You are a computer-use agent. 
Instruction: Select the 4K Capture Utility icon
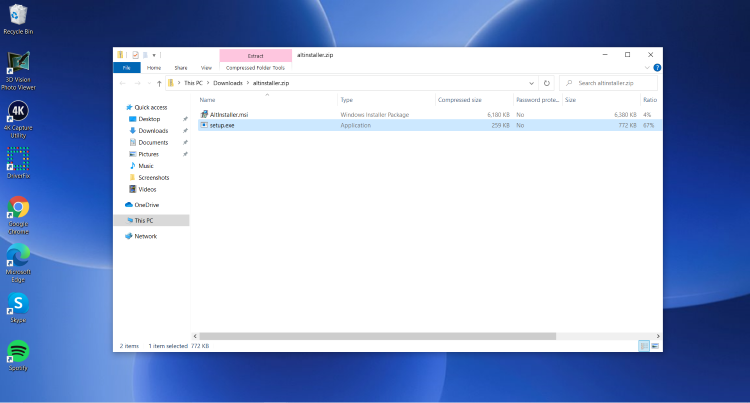pyautogui.click(x=18, y=119)
